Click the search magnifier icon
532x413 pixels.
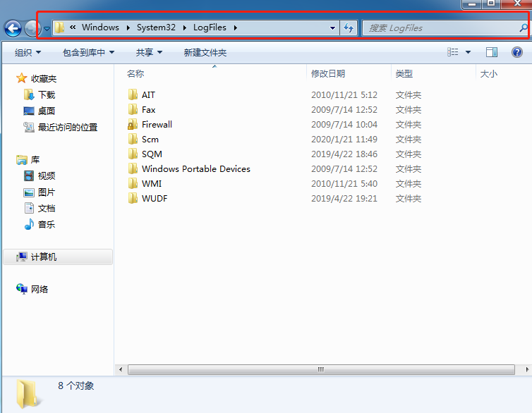tap(523, 28)
